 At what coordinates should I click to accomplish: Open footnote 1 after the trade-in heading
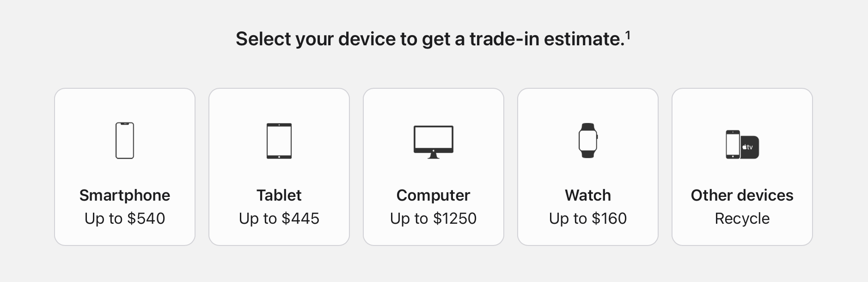[628, 35]
